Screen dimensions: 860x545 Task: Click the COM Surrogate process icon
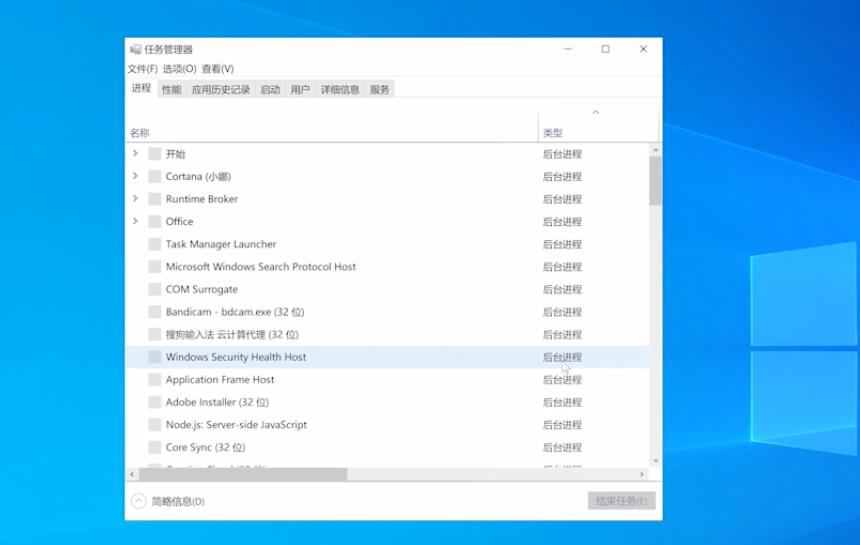pyautogui.click(x=155, y=289)
